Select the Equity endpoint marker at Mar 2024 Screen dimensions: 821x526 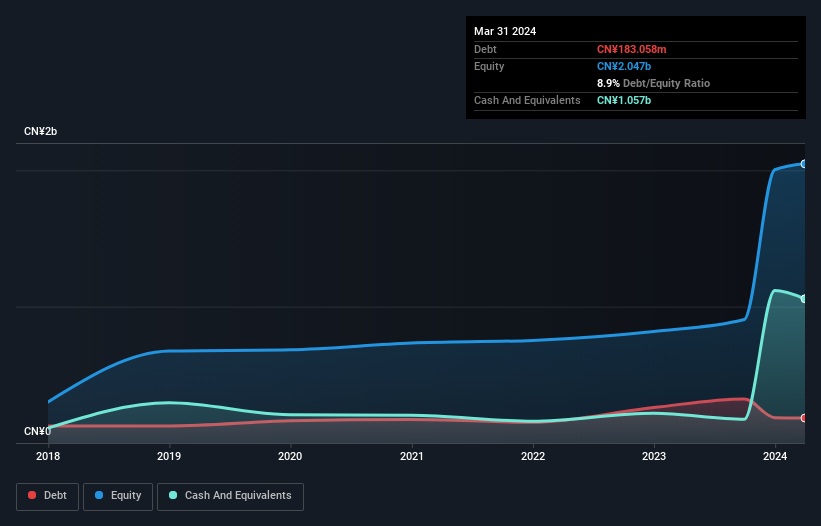(804, 164)
